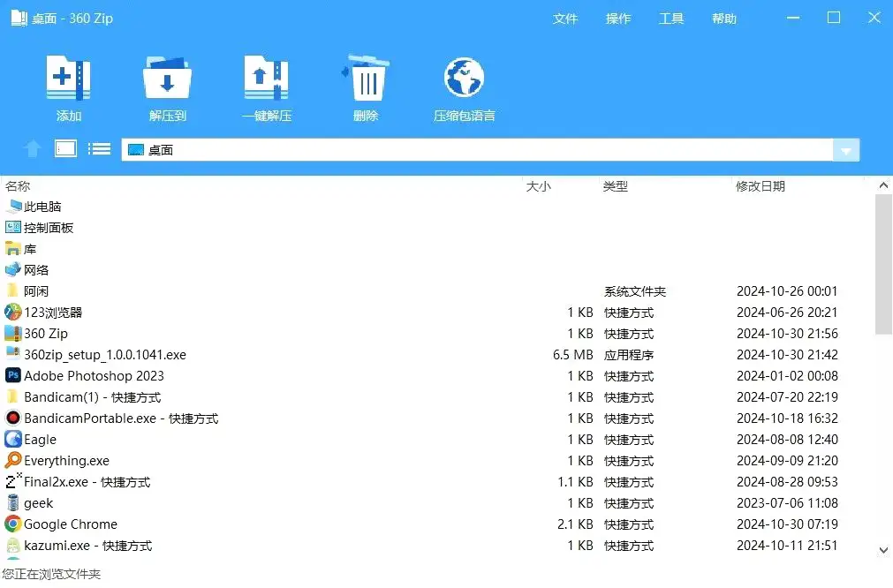This screenshot has width=893, height=588.
Task: Select the 阿闲 folder icon
Action: (x=13, y=290)
